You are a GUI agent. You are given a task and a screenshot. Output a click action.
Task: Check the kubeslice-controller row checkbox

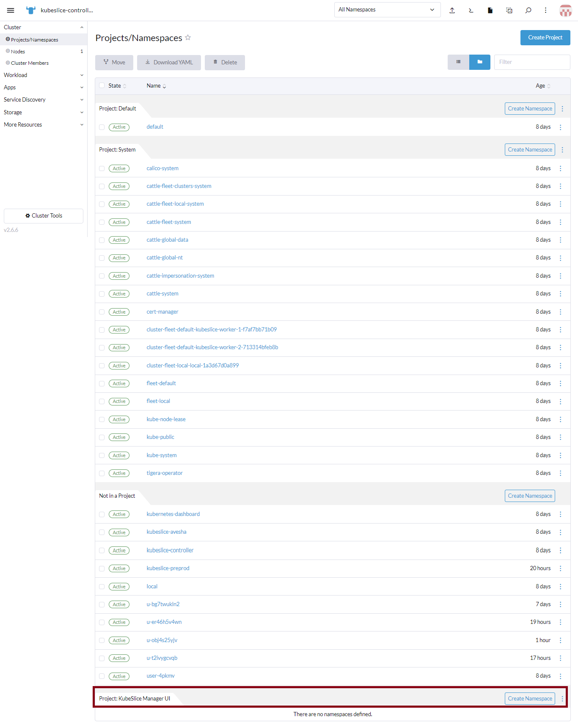coord(102,551)
